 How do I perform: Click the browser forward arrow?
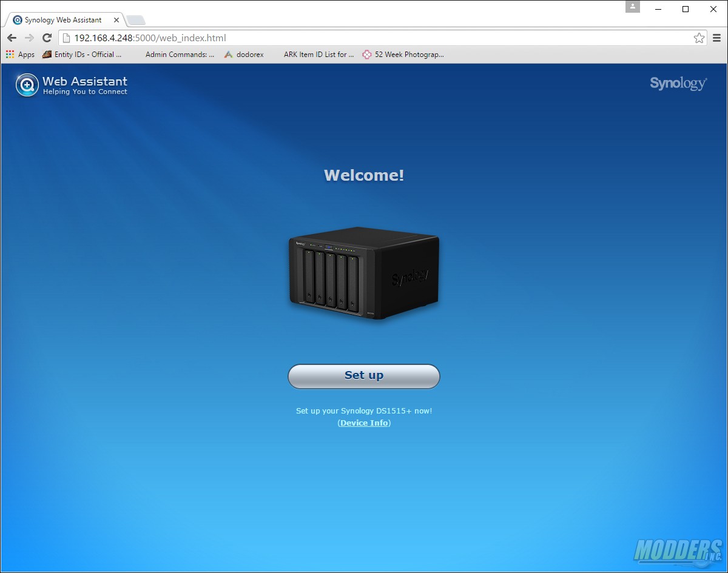coord(29,38)
